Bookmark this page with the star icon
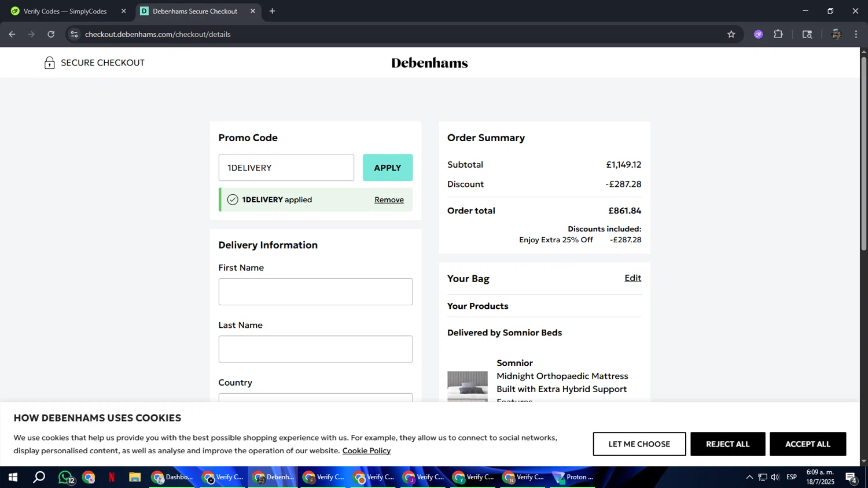 (x=731, y=34)
